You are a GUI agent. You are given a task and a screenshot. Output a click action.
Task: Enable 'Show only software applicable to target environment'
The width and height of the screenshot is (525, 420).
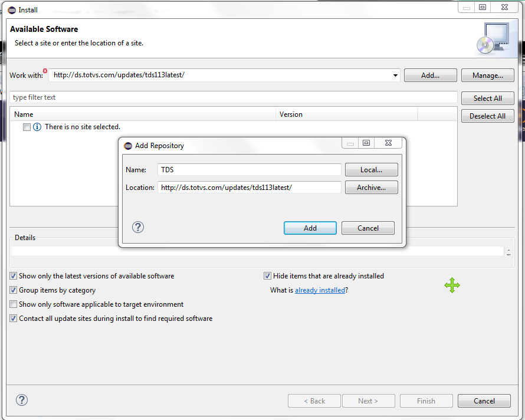pyautogui.click(x=13, y=304)
